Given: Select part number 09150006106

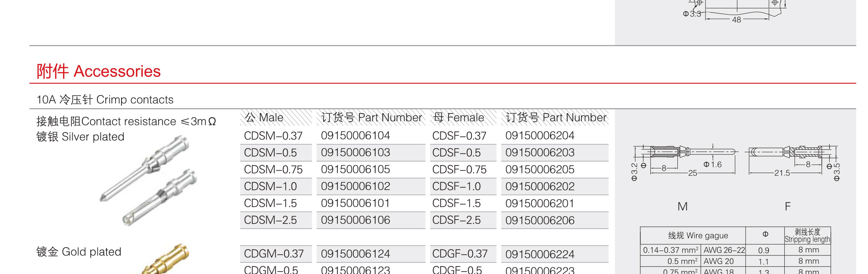Looking at the screenshot, I should [x=355, y=220].
